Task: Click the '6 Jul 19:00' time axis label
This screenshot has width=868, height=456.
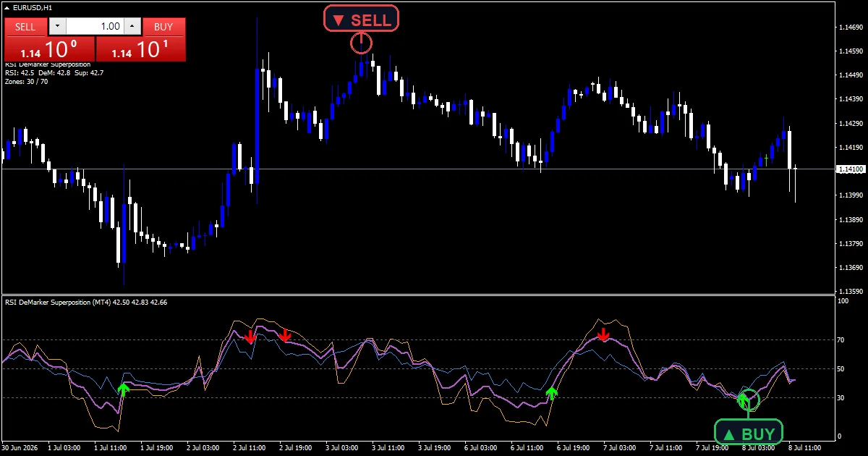Action: [x=573, y=448]
